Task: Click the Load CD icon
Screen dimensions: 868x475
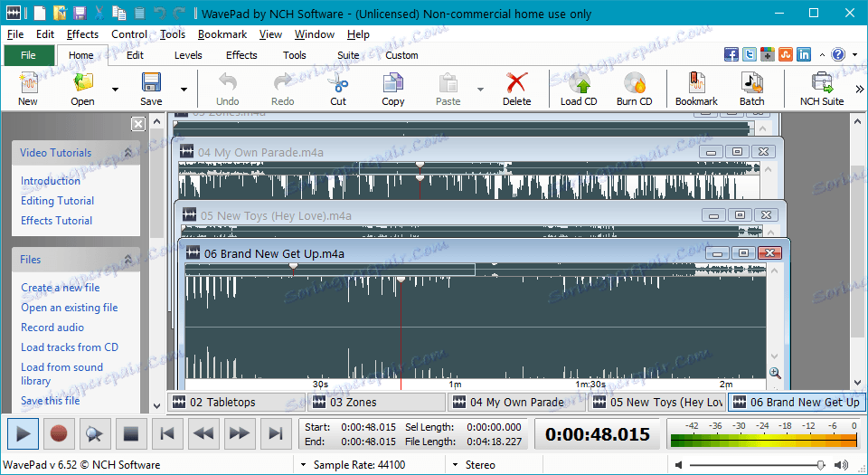Action: [579, 83]
